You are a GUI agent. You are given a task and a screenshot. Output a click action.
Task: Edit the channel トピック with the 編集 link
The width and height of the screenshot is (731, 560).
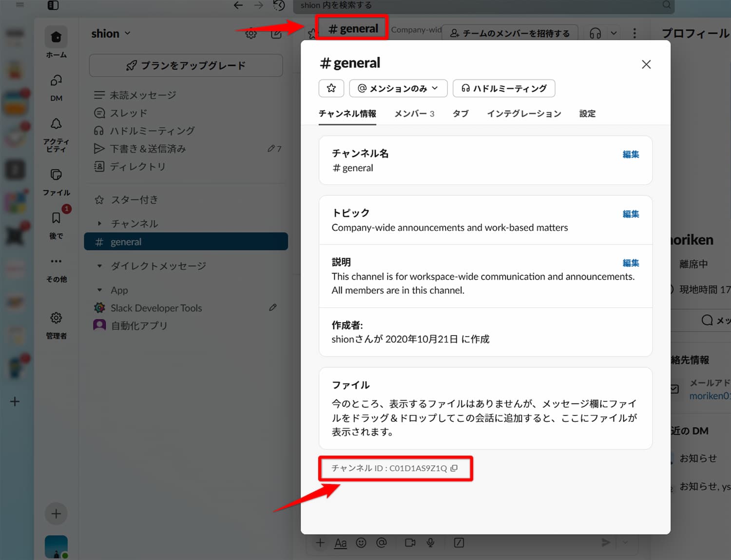[x=631, y=213]
